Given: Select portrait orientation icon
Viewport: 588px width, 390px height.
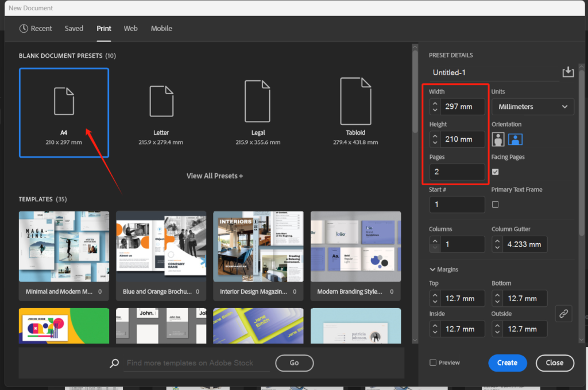Looking at the screenshot, I should [x=498, y=139].
